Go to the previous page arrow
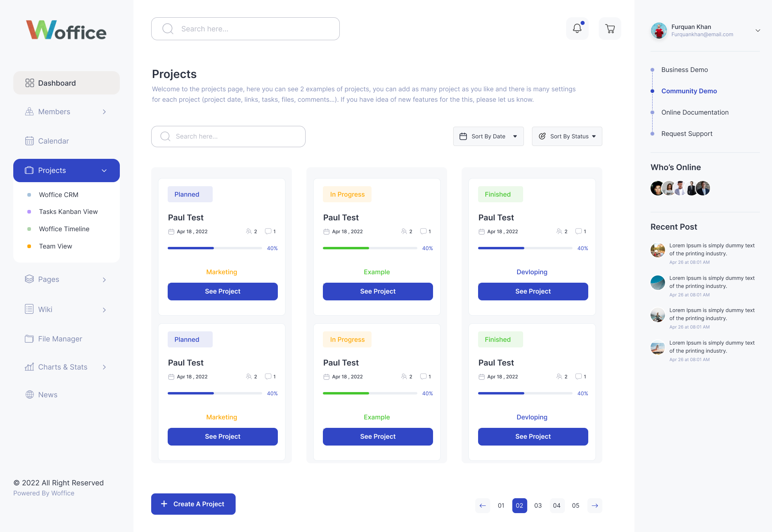Viewport: 772px width, 532px height. [x=482, y=505]
